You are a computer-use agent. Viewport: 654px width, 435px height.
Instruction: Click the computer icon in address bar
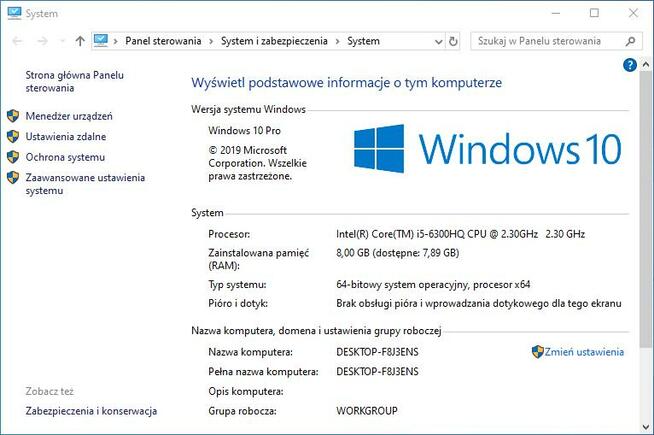pyautogui.click(x=101, y=40)
